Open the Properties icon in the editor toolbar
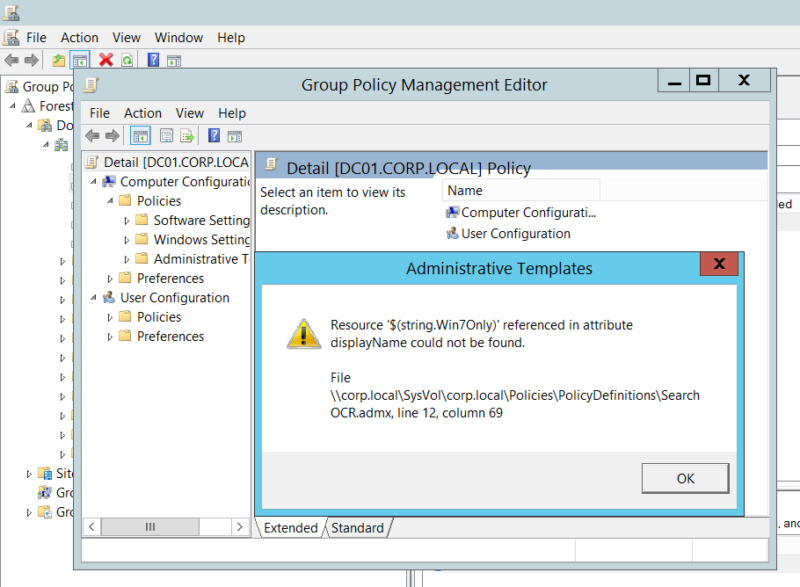 click(166, 135)
